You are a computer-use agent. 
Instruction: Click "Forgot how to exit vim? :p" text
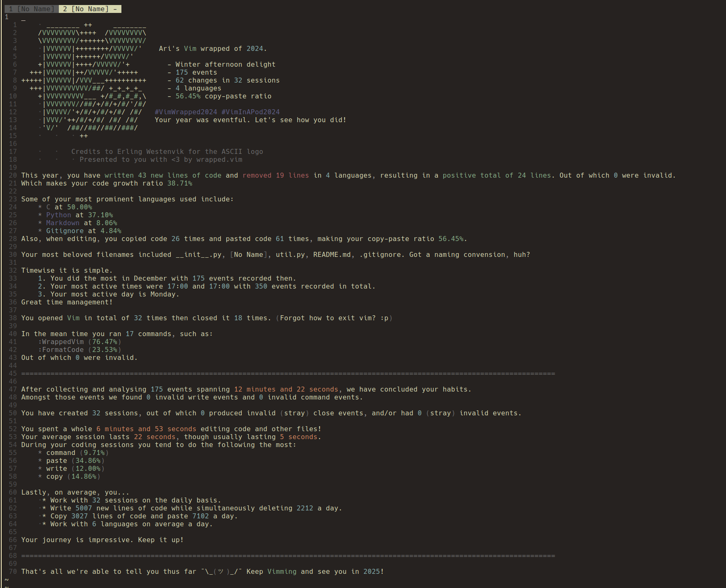pos(334,318)
